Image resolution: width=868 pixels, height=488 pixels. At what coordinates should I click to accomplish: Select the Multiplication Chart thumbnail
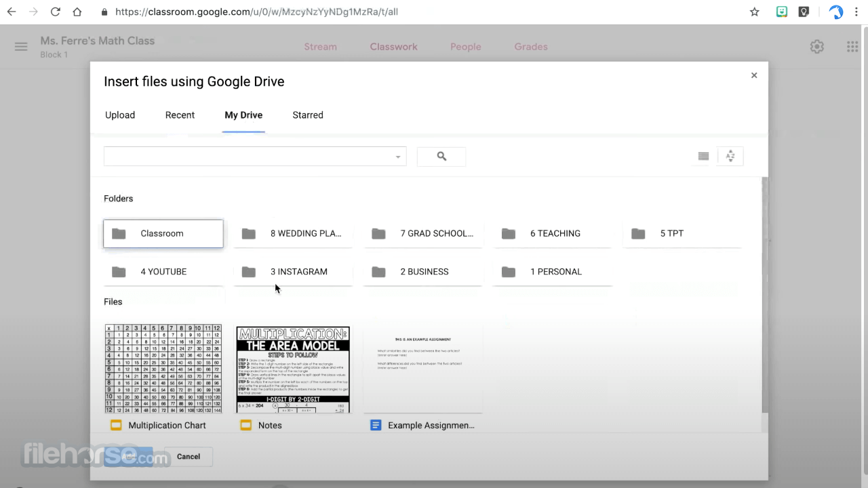tap(163, 369)
